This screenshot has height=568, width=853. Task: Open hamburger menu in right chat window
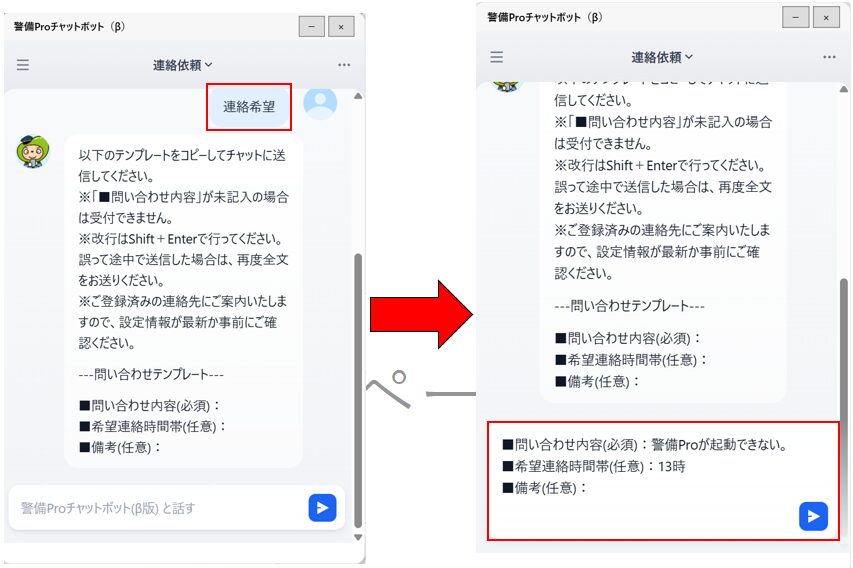(497, 57)
